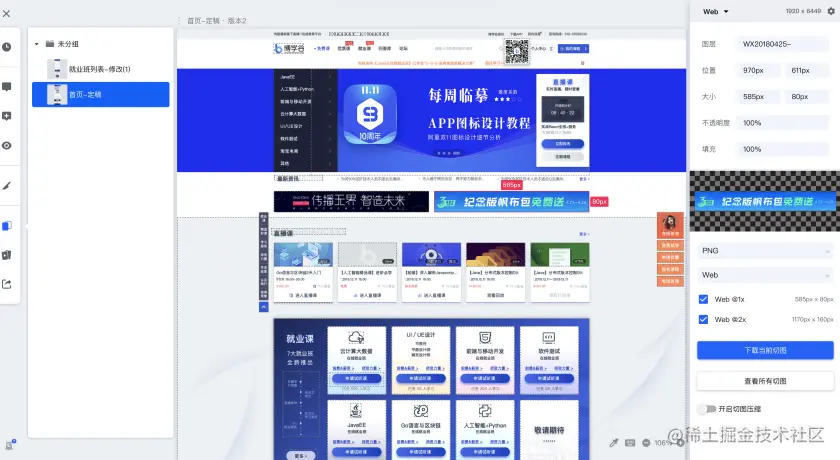
Task: Click the 直播课 card in the hero banner
Action: 562,120
